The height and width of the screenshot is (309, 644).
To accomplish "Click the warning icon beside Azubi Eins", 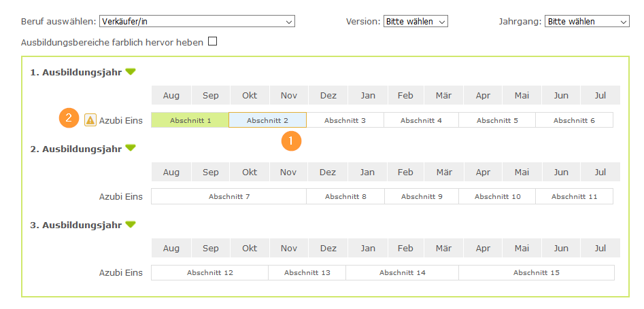I will pyautogui.click(x=90, y=120).
